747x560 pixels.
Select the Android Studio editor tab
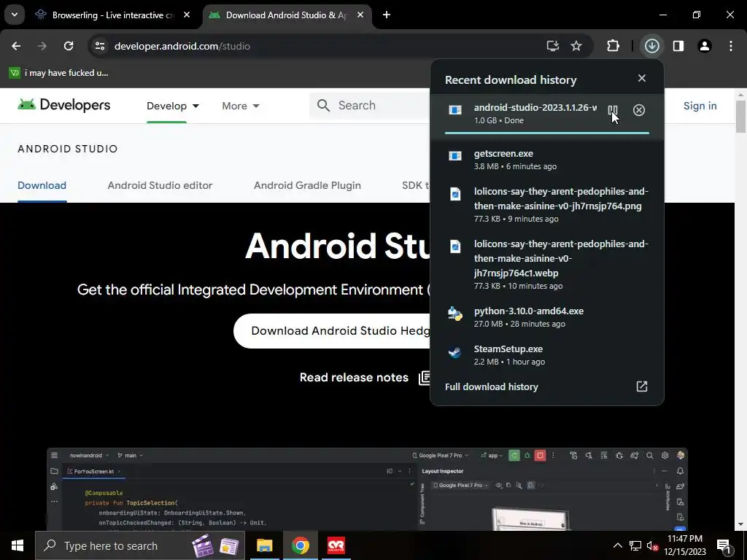point(160,185)
